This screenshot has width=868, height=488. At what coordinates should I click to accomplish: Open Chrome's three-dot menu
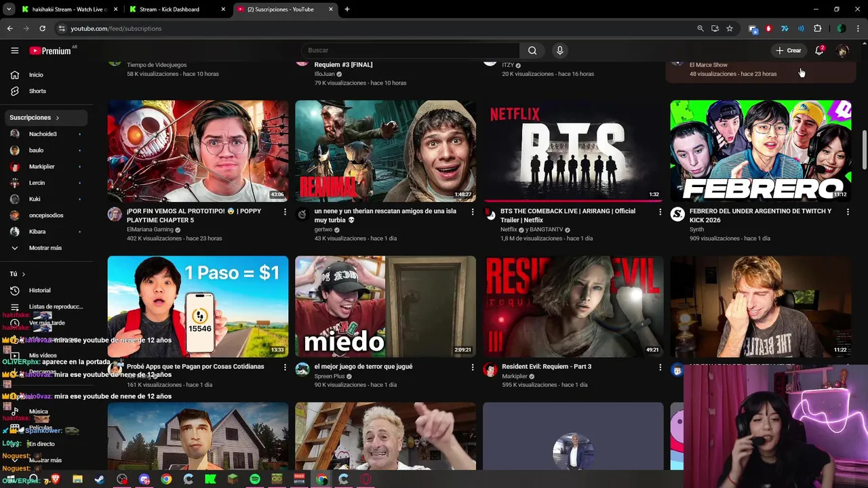(858, 28)
